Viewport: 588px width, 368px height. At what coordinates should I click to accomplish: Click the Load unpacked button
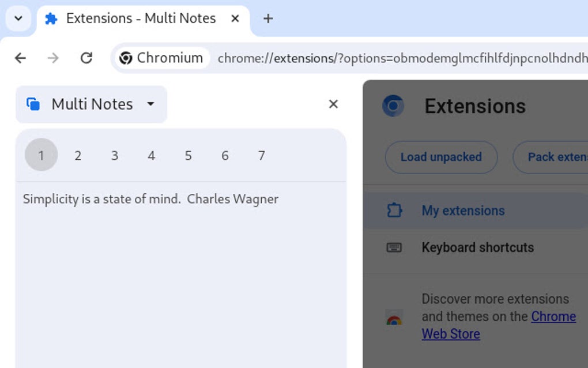(441, 157)
